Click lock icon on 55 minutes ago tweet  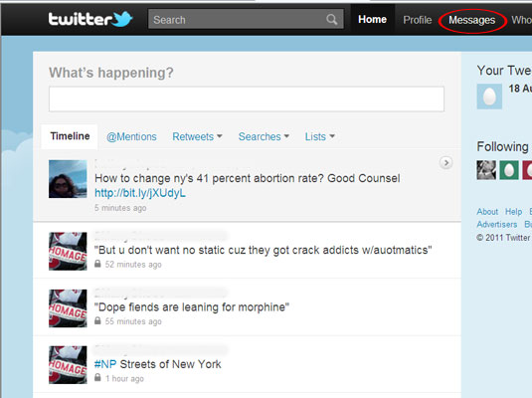[97, 320]
